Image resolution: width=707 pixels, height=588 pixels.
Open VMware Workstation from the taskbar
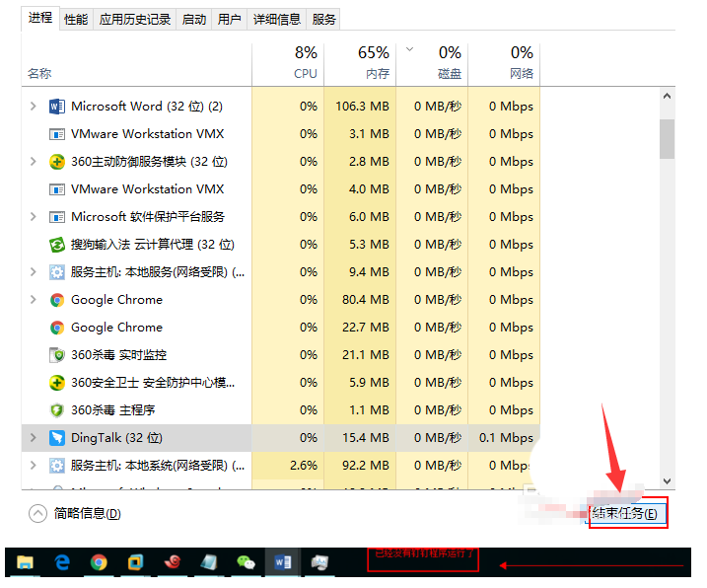coord(135,562)
